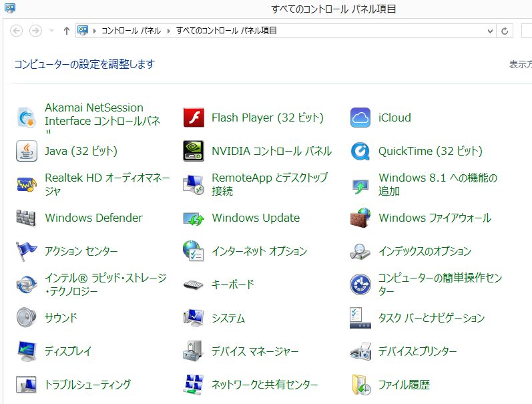This screenshot has width=532, height=404.
Task: Expand the chevron after the address bar icon
Action: point(94,31)
